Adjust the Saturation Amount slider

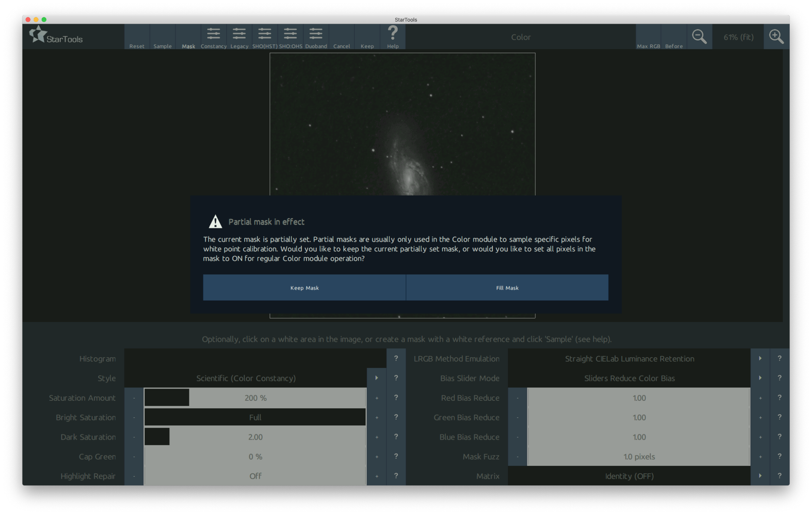[255, 398]
